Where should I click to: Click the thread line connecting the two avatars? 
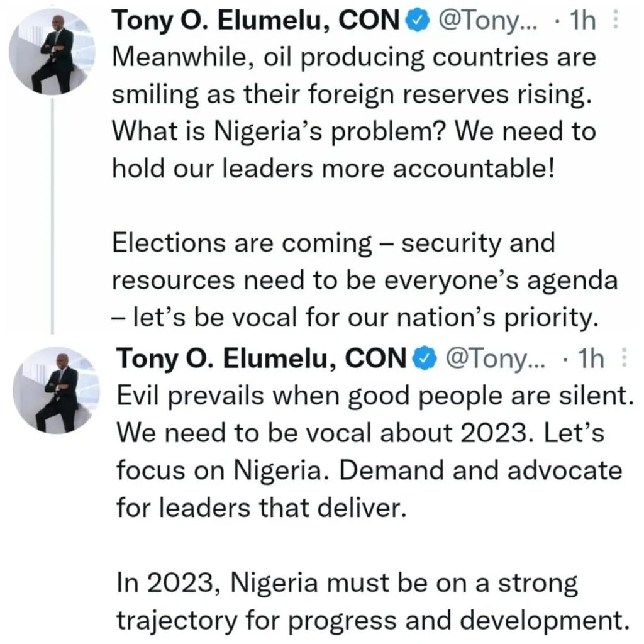53,214
